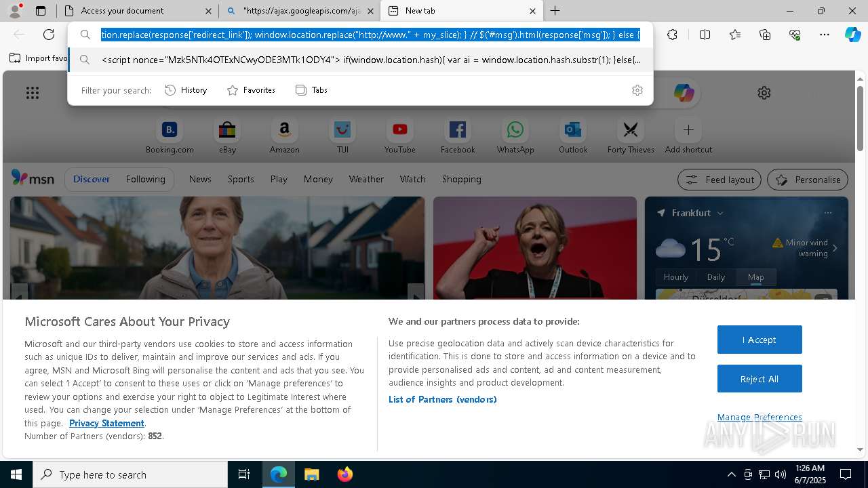Open YouTube shortcut
This screenshot has height=488, width=868.
point(400,136)
